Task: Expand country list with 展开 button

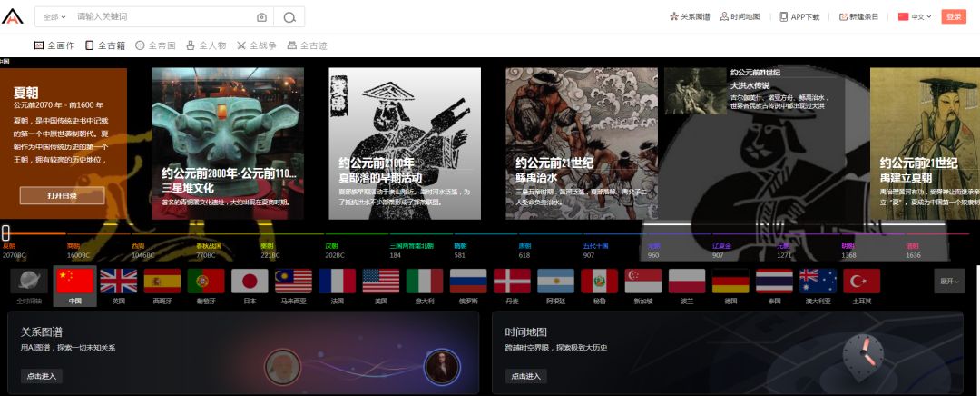Action: point(949,282)
